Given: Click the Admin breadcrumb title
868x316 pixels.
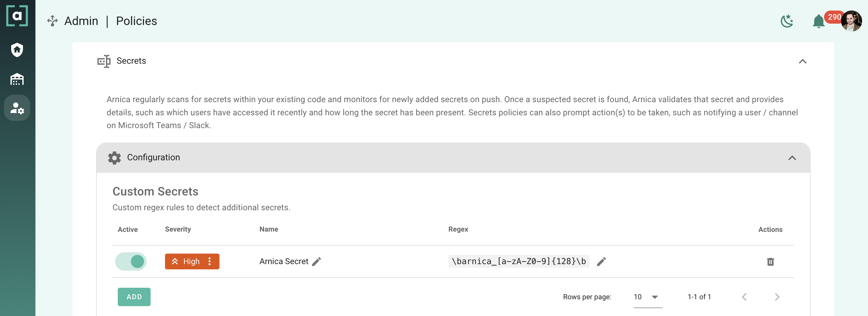Looking at the screenshot, I should click(81, 21).
